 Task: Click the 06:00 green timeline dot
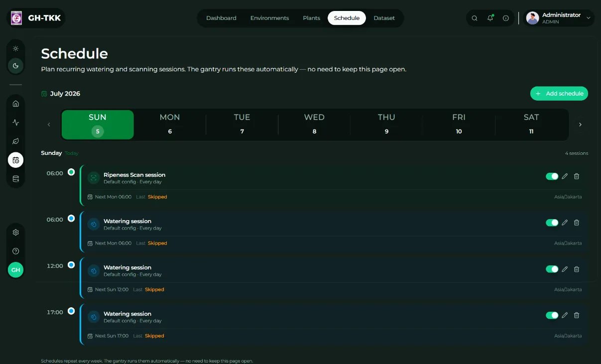(71, 172)
